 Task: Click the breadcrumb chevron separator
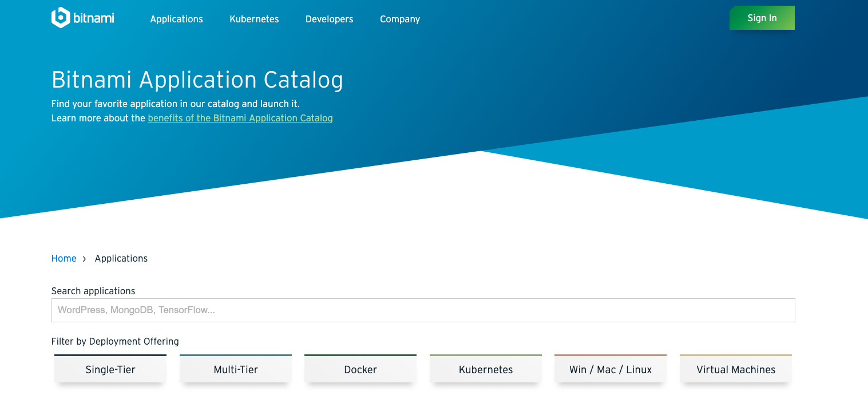click(x=84, y=259)
